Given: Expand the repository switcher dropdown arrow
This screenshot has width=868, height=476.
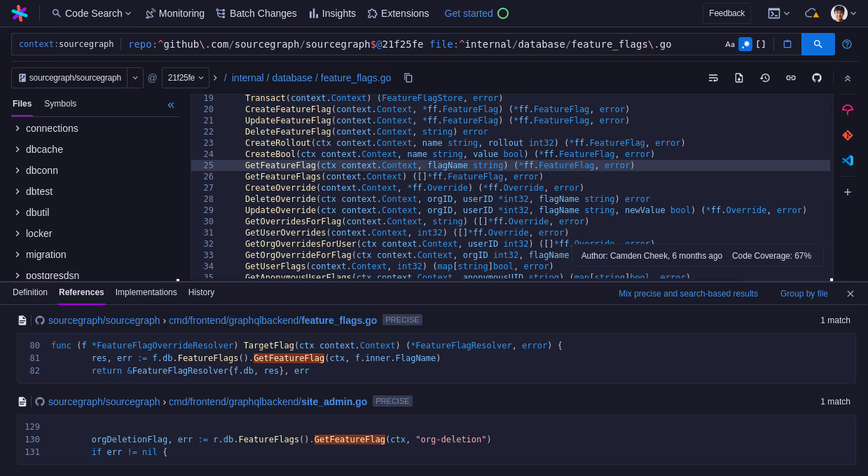Looking at the screenshot, I should coord(135,78).
